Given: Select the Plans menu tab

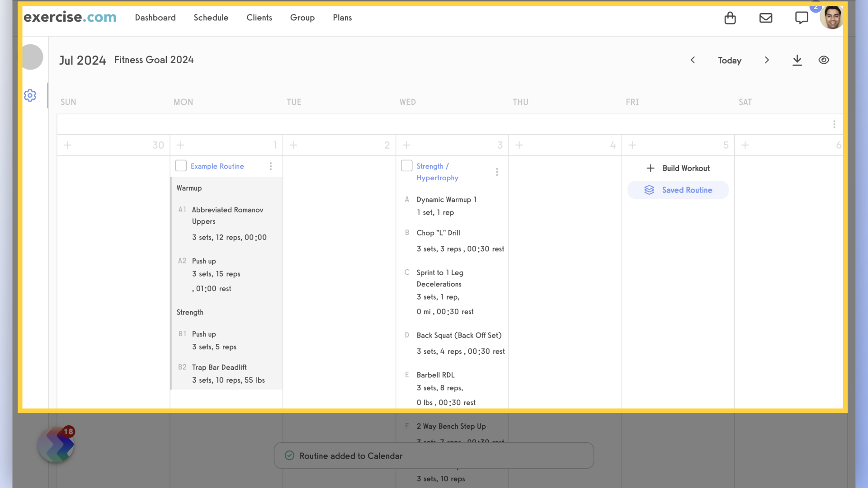Looking at the screenshot, I should [x=342, y=17].
